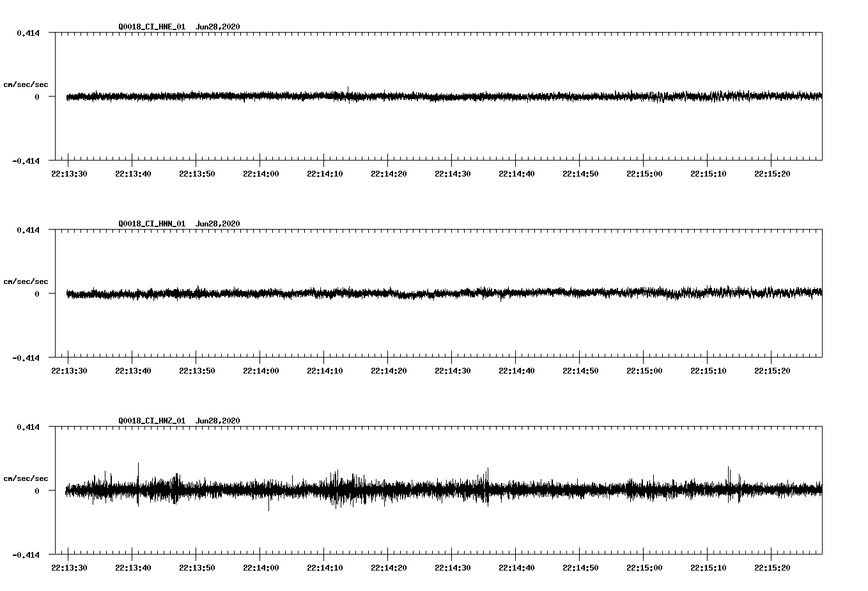
Task: Select 22:14:20 time label under HNN plot
Action: 389,371
